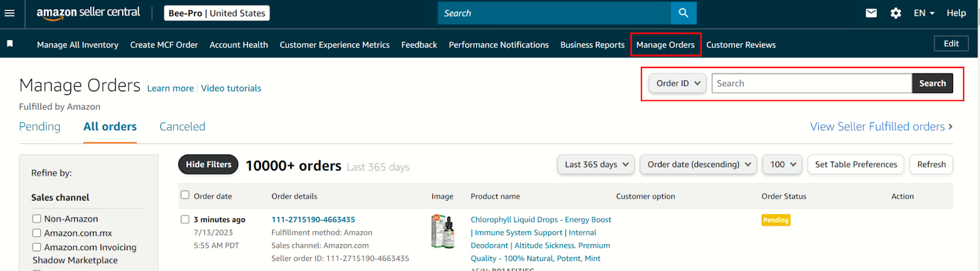Open order ID 111-2715190-4663435 link
Screen dimensions: 980x271
pyautogui.click(x=313, y=220)
